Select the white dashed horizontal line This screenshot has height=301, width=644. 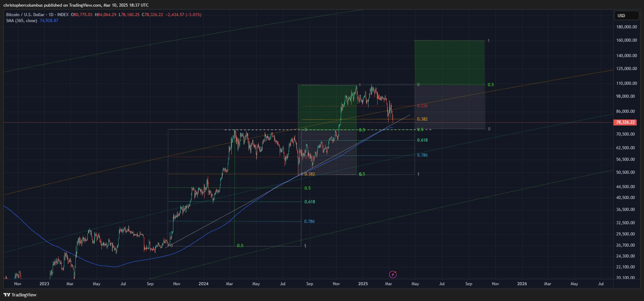328,130
